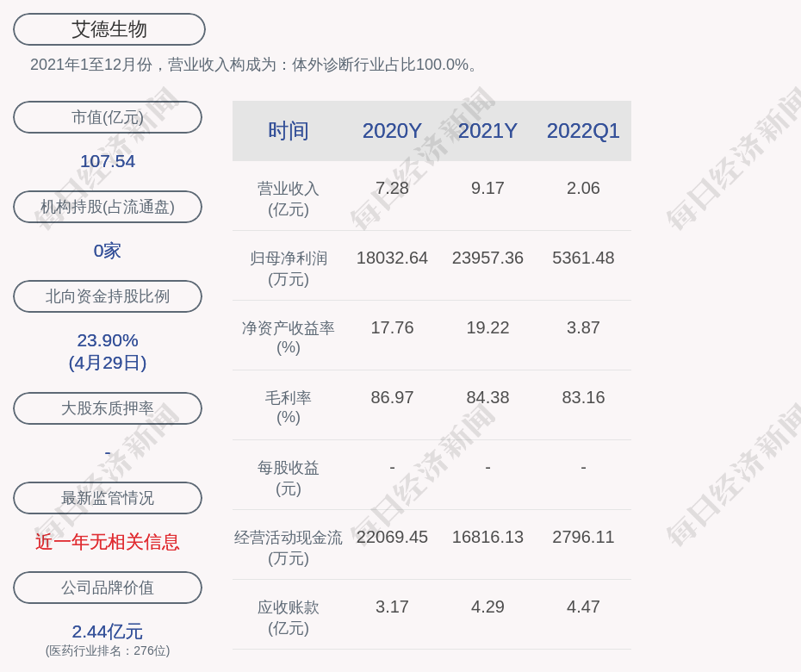Click the 2.44亿元 brand value text
The height and width of the screenshot is (672, 801).
pos(108,632)
